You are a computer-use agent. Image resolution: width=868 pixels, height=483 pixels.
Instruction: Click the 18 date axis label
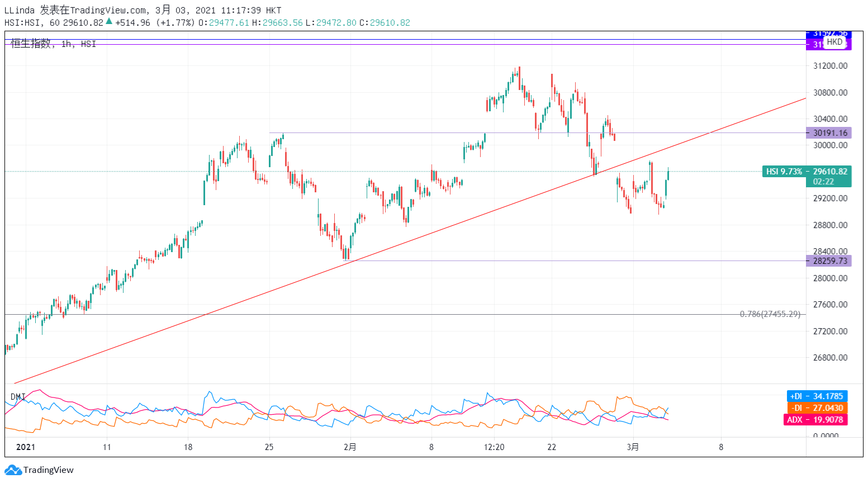click(188, 447)
